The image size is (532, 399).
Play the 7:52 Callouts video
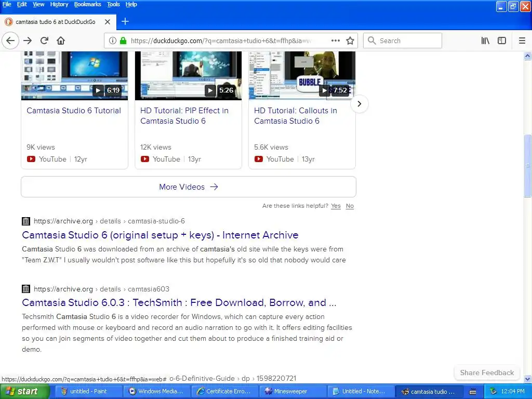[324, 90]
